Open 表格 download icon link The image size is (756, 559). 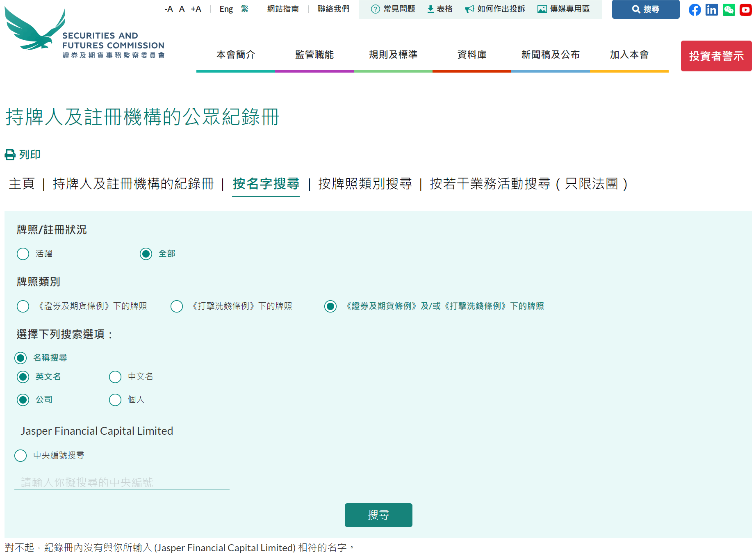(x=439, y=9)
